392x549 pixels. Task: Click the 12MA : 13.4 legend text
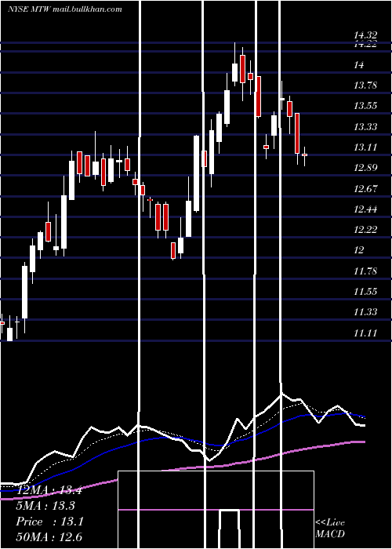49,490
